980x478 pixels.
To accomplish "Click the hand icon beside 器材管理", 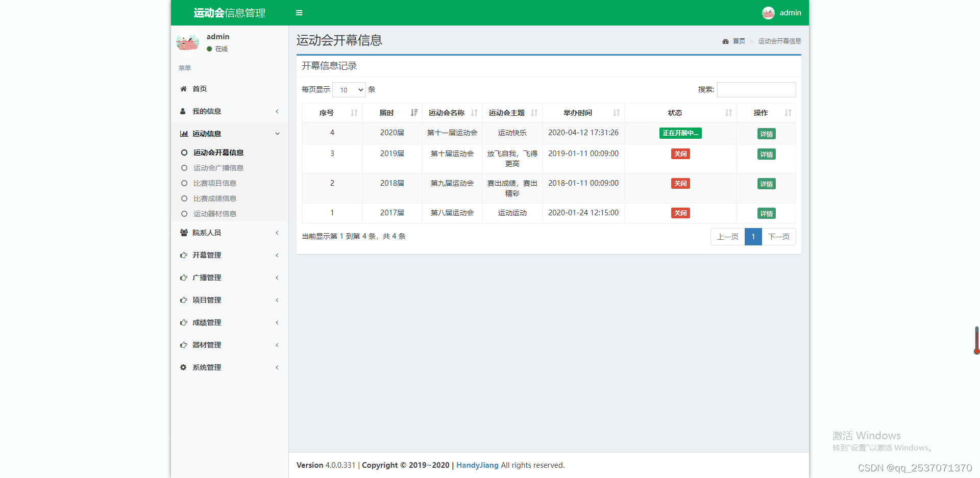I will [184, 345].
